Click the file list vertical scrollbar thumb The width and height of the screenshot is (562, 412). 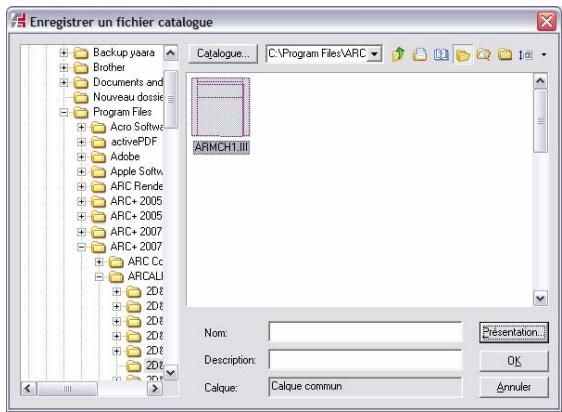540,121
